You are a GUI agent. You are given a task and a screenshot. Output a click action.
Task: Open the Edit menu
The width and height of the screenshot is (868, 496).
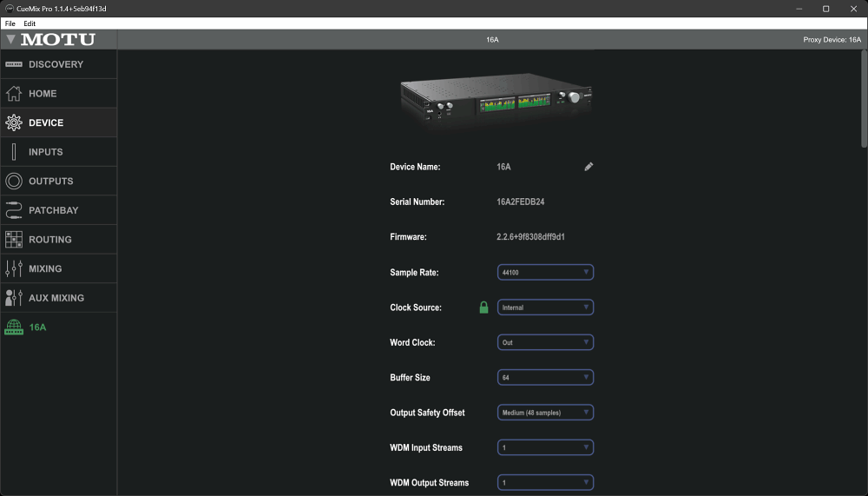tap(30, 23)
